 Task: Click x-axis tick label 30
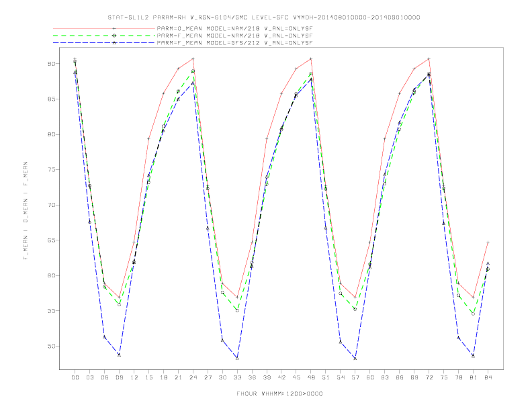coord(222,377)
